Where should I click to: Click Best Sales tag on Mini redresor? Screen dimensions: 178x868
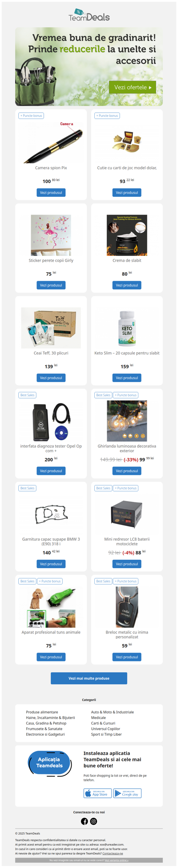tap(103, 488)
